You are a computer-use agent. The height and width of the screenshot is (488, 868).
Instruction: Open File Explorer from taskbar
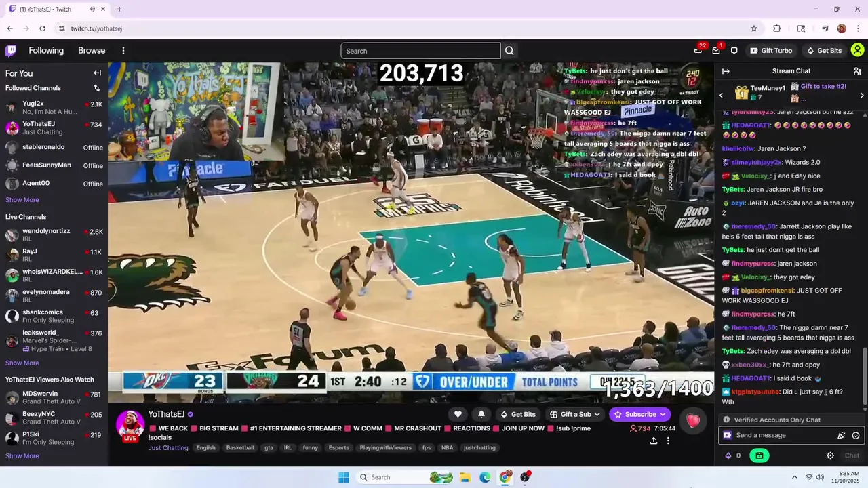pos(465,477)
